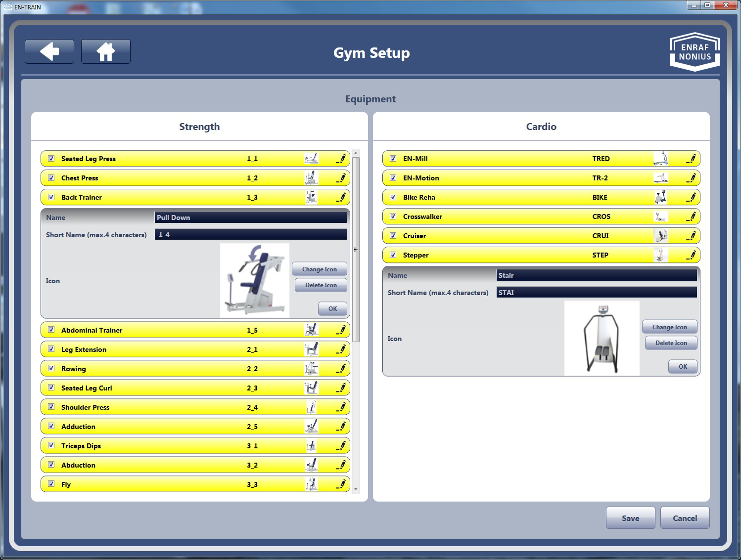This screenshot has height=560, width=741.
Task: Uncheck the Seated Leg Press checkbox
Action: coord(51,159)
